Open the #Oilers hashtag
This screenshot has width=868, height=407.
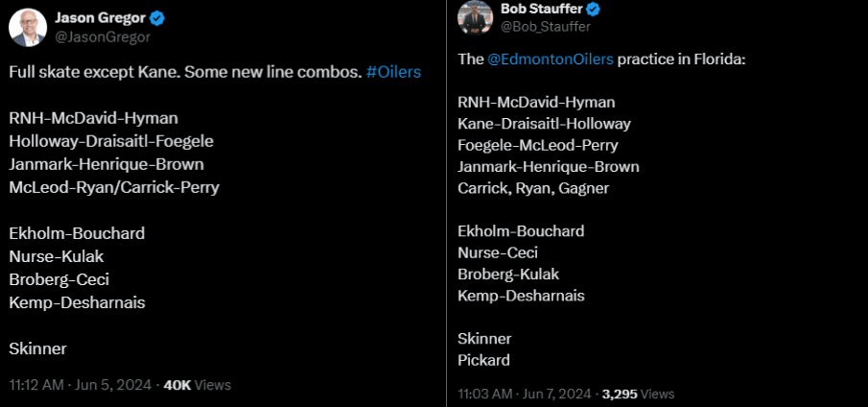393,72
